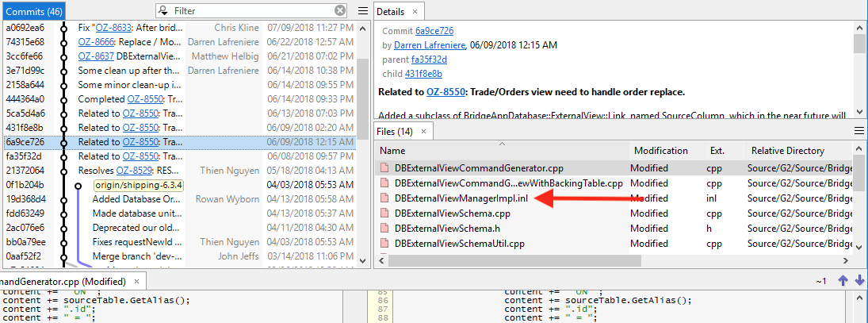868x323 pixels.
Task: Jump to previous change with up arrow
Action: [843, 281]
